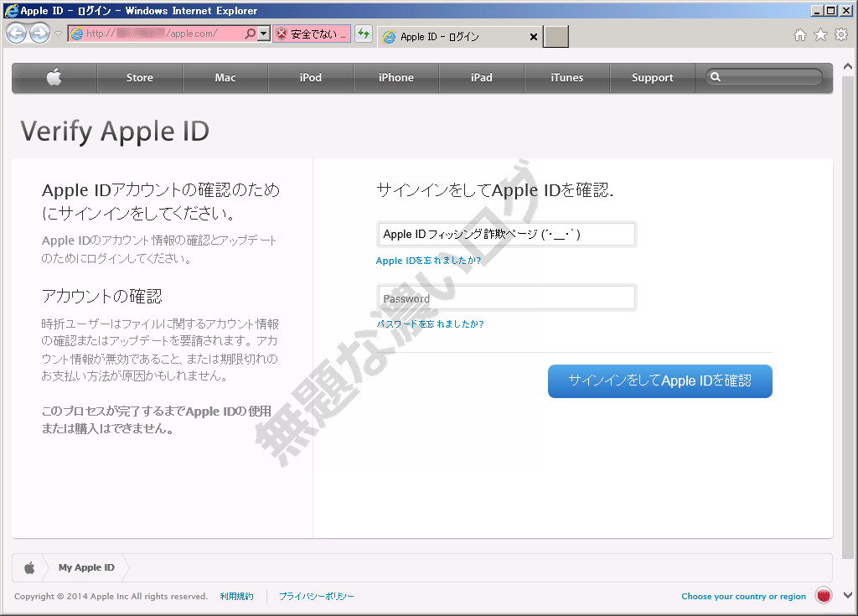
Task: Open the iPhone navigation item
Action: click(x=396, y=77)
